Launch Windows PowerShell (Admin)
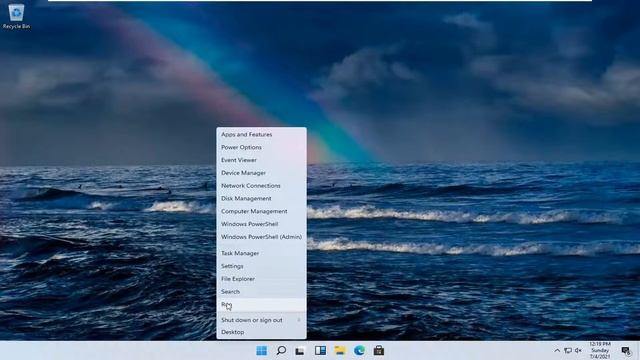Viewport: 640px width, 360px height. coord(261,237)
